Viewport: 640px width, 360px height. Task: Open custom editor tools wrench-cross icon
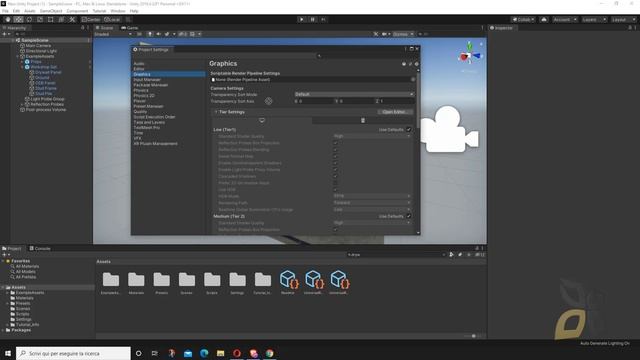[72, 19]
